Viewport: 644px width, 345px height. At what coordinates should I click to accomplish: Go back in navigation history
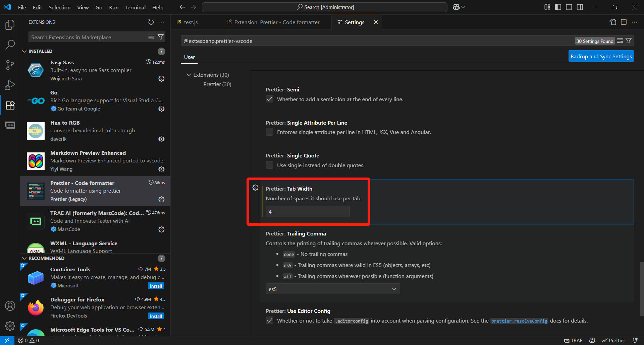tap(182, 7)
